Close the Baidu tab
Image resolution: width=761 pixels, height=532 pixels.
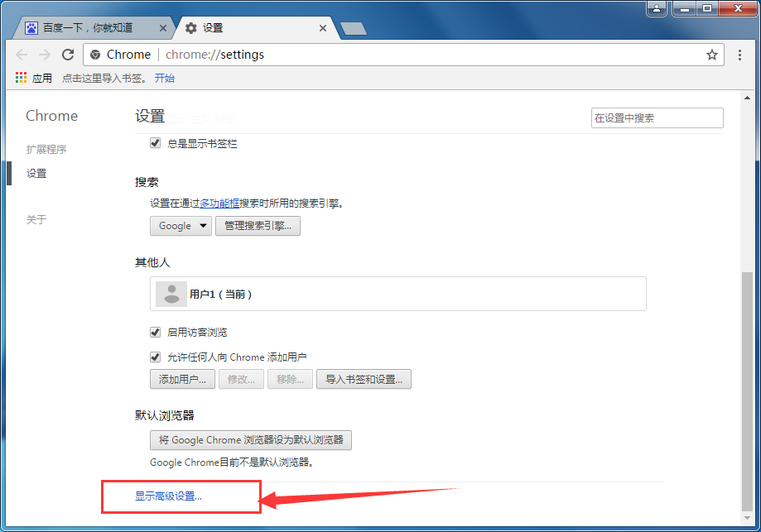click(163, 28)
